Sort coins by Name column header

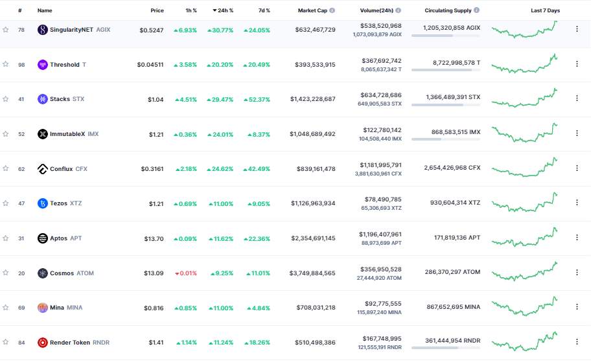pos(45,10)
